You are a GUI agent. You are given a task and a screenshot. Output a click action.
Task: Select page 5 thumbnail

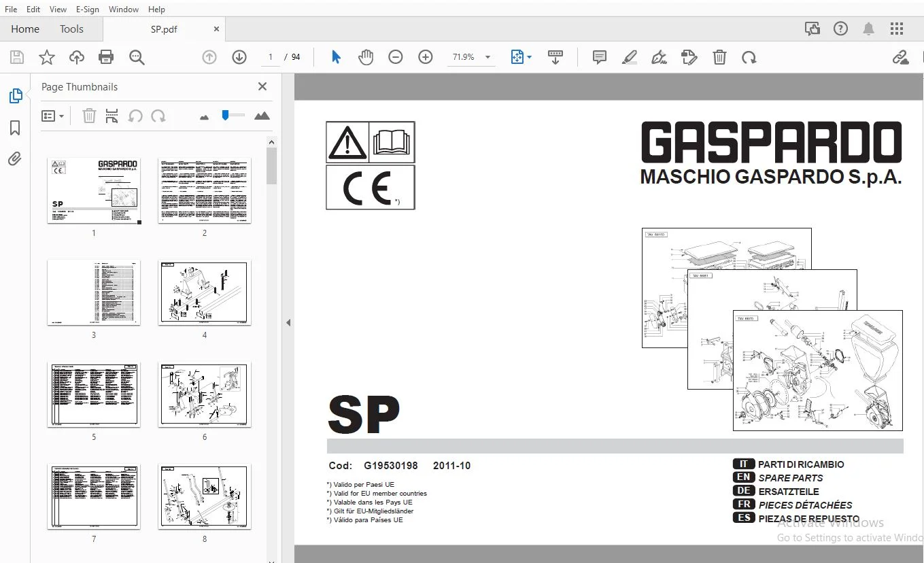click(x=94, y=394)
